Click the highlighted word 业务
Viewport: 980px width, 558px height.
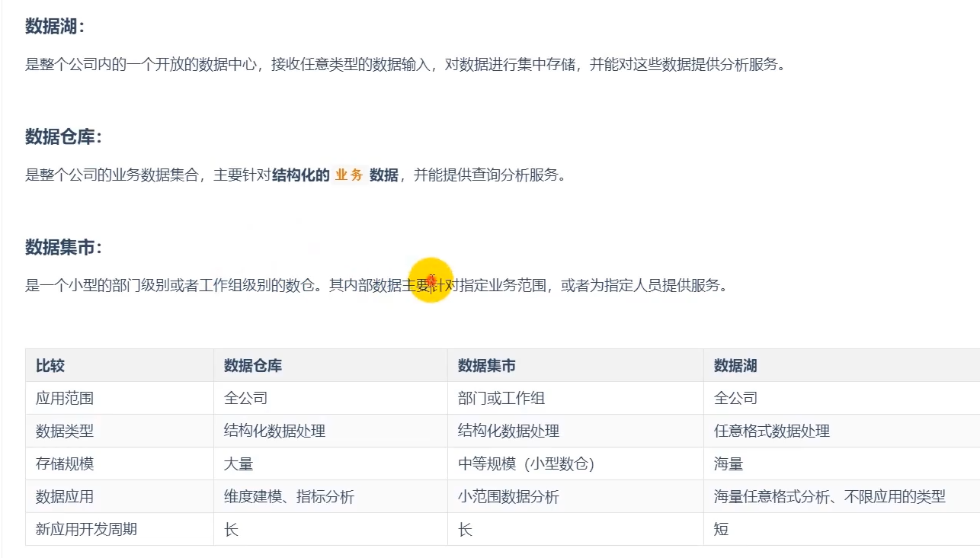(x=349, y=175)
